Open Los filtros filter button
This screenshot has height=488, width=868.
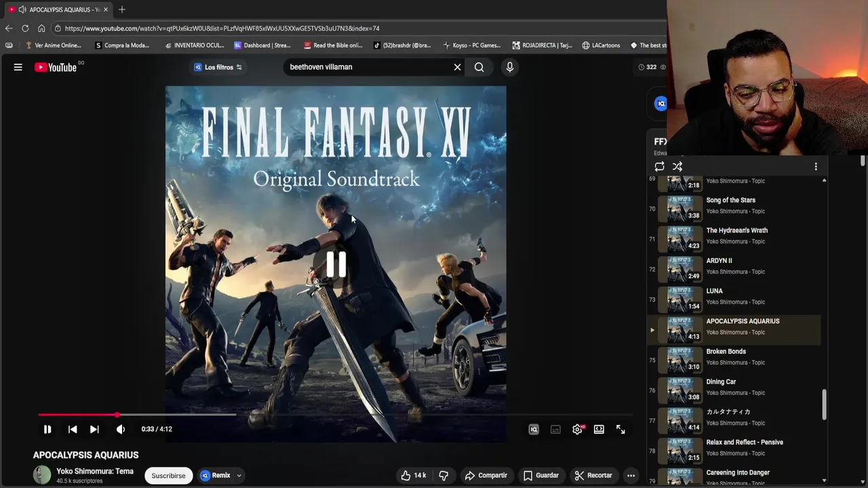click(218, 67)
